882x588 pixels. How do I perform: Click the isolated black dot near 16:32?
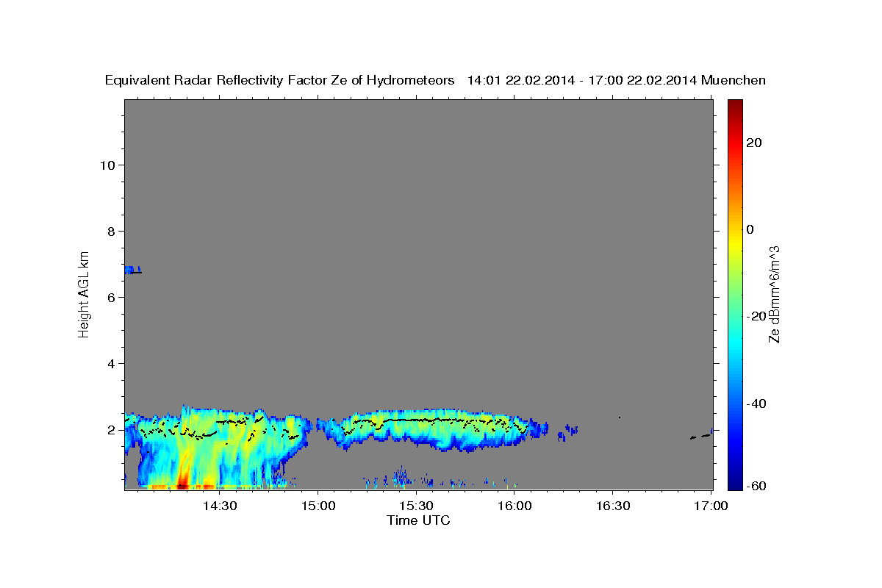pos(620,417)
